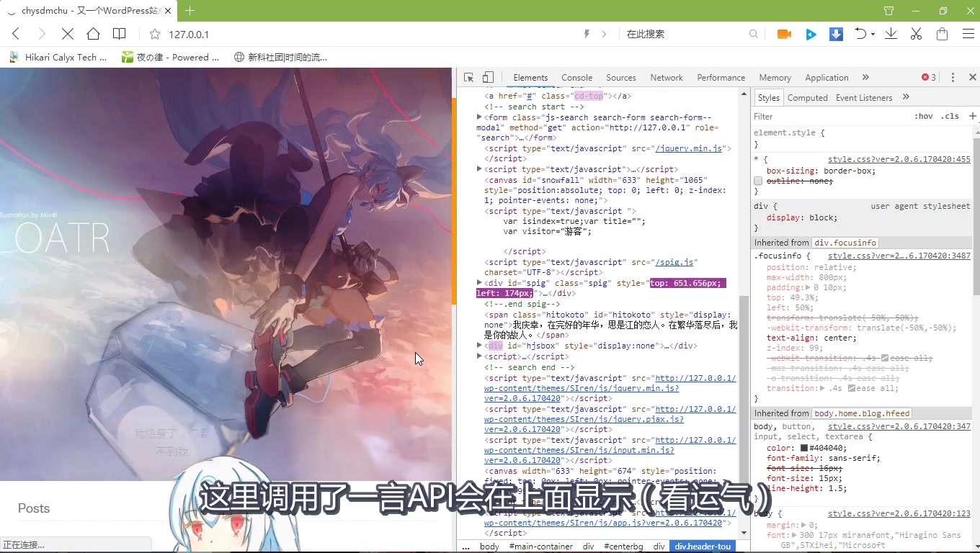Viewport: 980px width, 553px height.
Task: Click the scissors screenshot icon
Action: point(916,34)
